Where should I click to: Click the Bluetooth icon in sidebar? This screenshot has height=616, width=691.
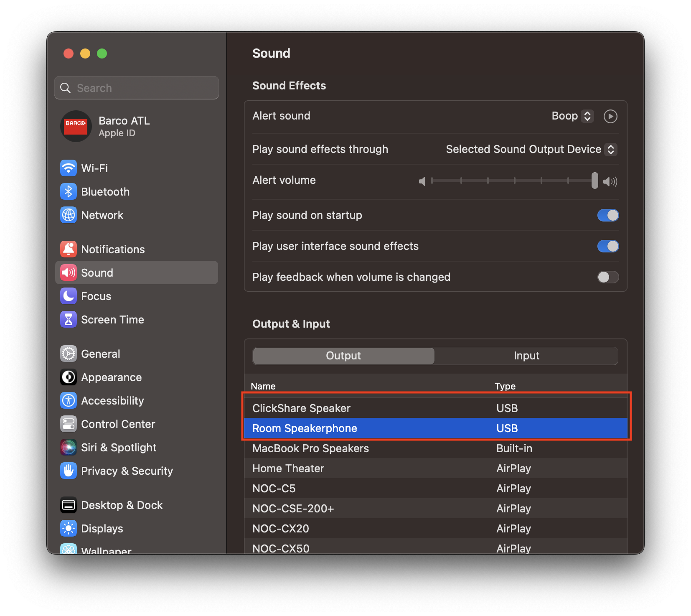69,192
